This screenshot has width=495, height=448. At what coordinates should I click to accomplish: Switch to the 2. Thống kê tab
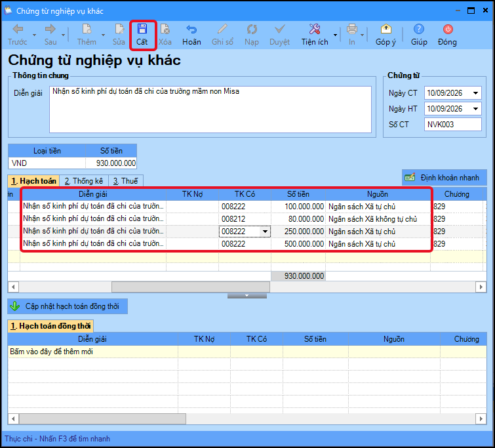pos(84,181)
